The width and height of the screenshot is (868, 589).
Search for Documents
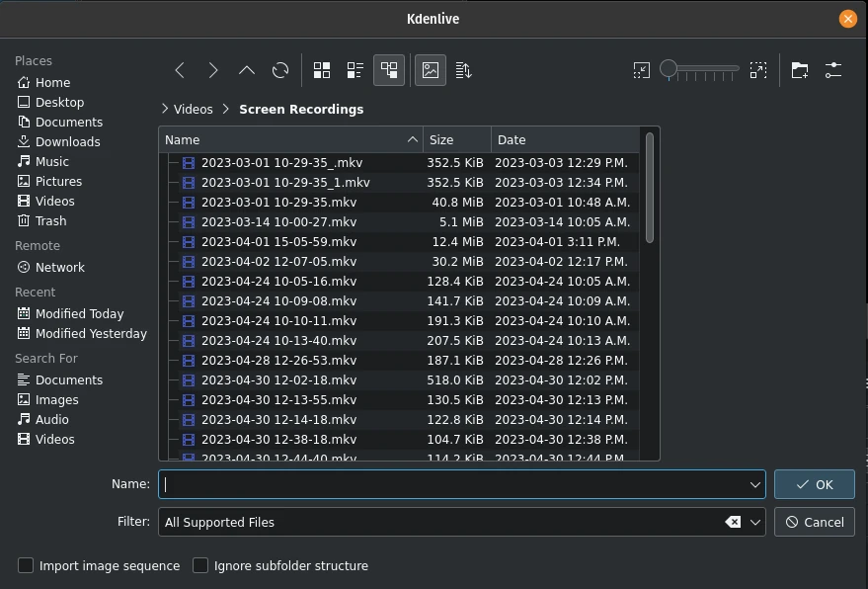click(60, 380)
